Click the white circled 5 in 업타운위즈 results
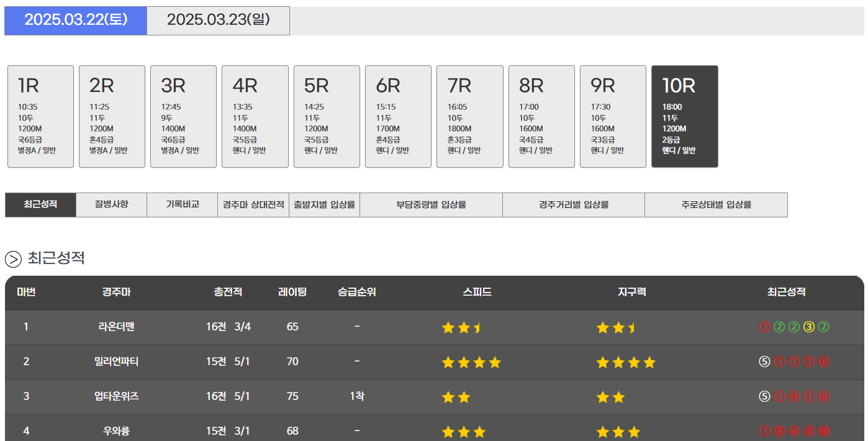 tap(764, 397)
